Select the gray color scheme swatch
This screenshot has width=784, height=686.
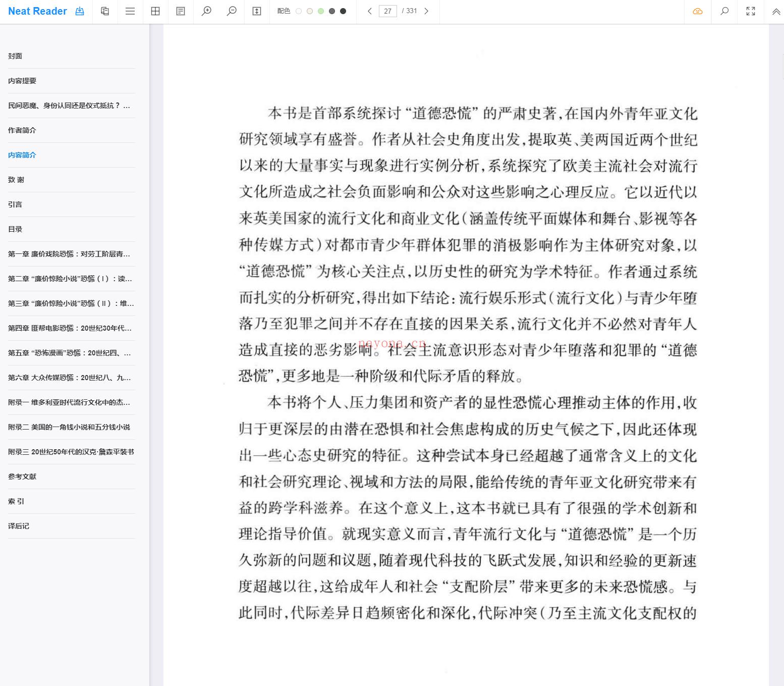tap(332, 11)
